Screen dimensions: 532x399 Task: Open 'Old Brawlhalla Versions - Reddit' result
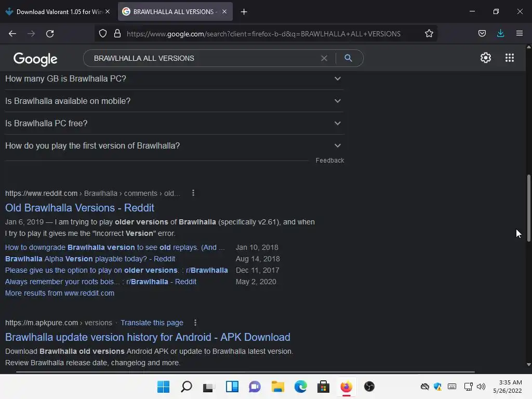click(x=79, y=208)
